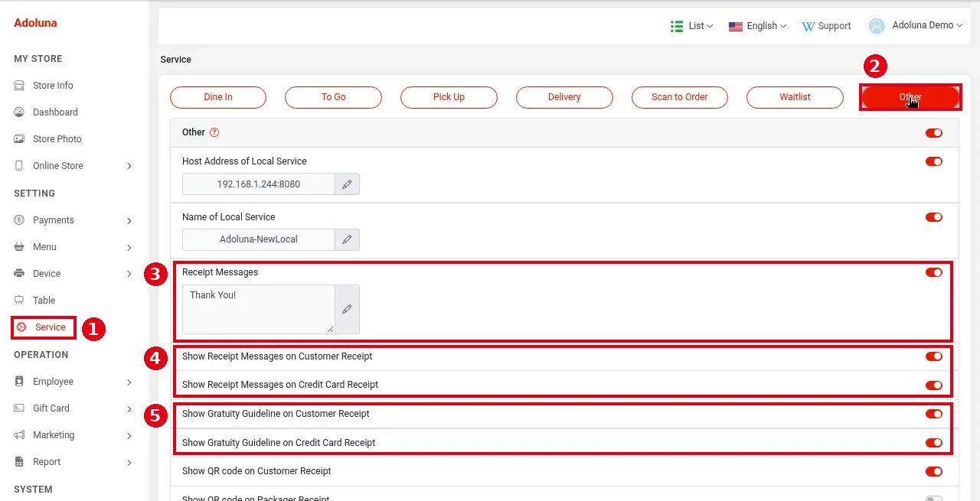Edit the Name of Local Service pencil icon

click(x=347, y=239)
